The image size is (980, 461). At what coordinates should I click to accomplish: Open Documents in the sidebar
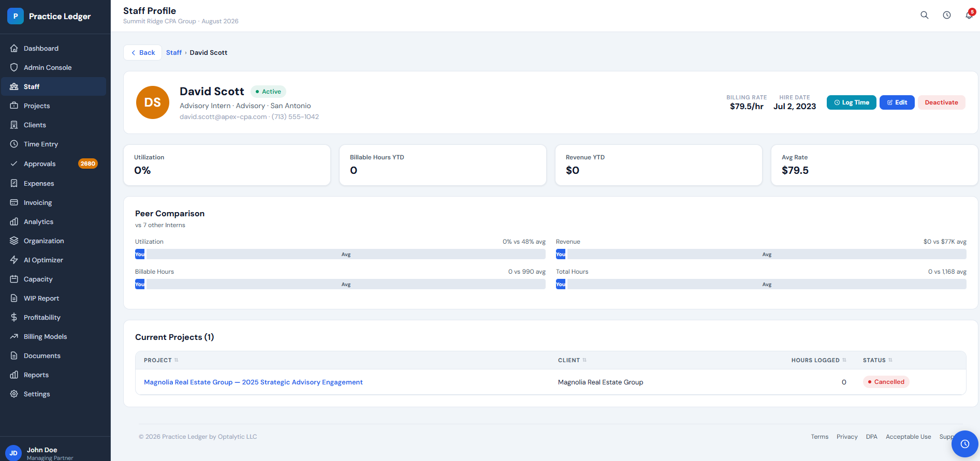[x=54, y=355]
